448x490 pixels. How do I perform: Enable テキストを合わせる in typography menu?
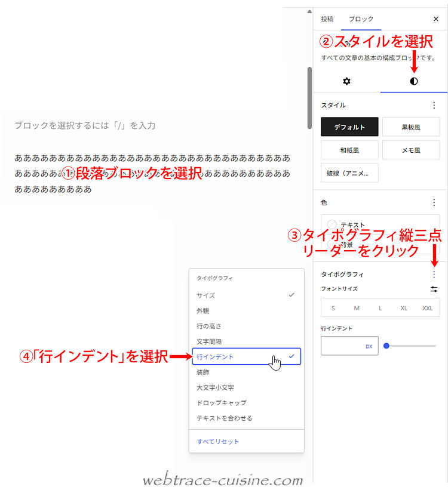tap(247, 418)
